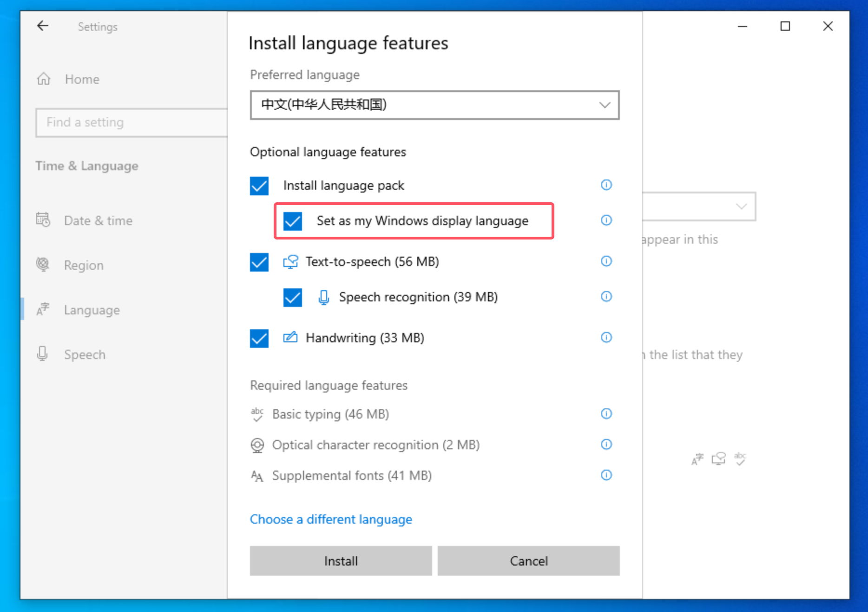Open info icon next to Text-to-speech
Image resolution: width=868 pixels, height=612 pixels.
606,261
